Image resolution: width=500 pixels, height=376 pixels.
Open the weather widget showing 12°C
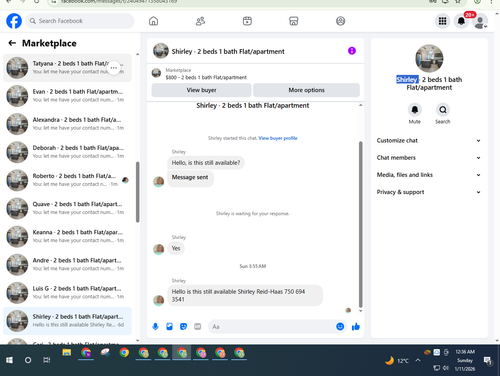[397, 361]
